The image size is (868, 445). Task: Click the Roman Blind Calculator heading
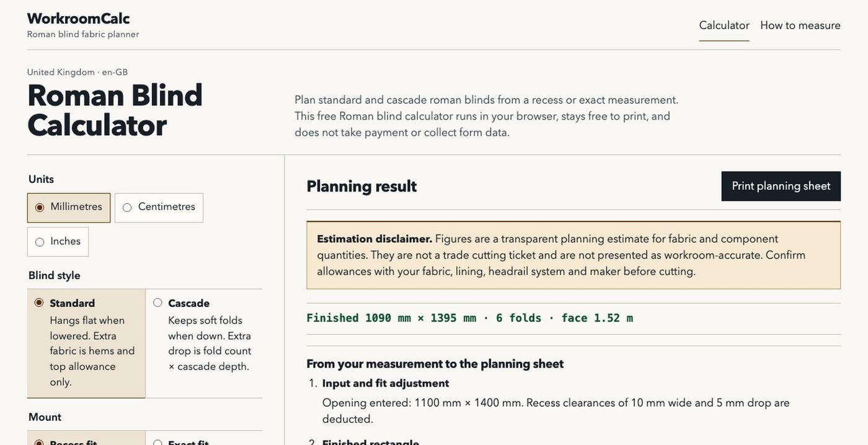click(115, 110)
